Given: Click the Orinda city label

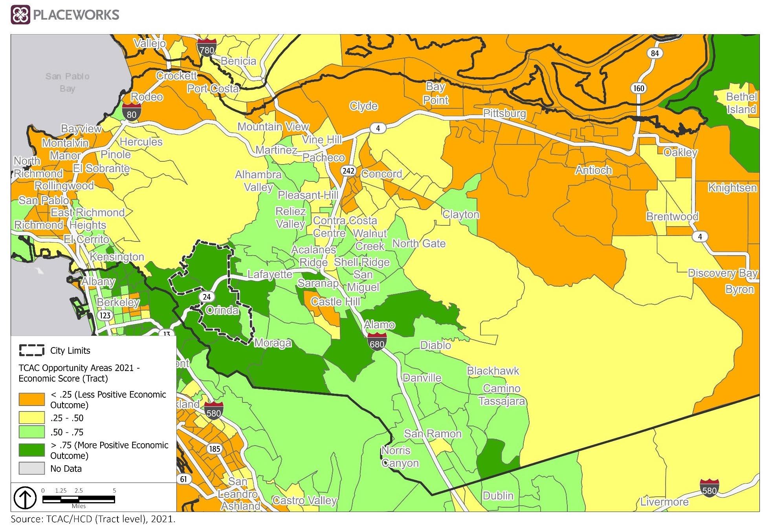Looking at the screenshot, I should tap(222, 310).
